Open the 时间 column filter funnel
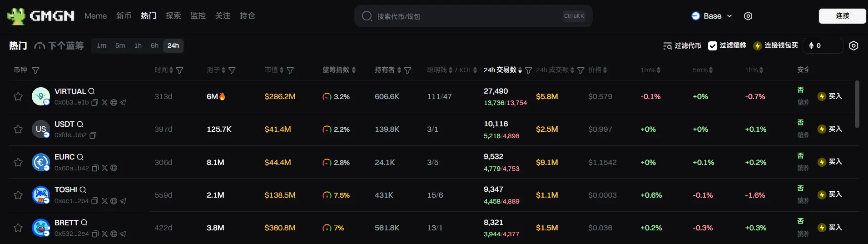Image resolution: width=868 pixels, height=244 pixels. click(x=180, y=70)
